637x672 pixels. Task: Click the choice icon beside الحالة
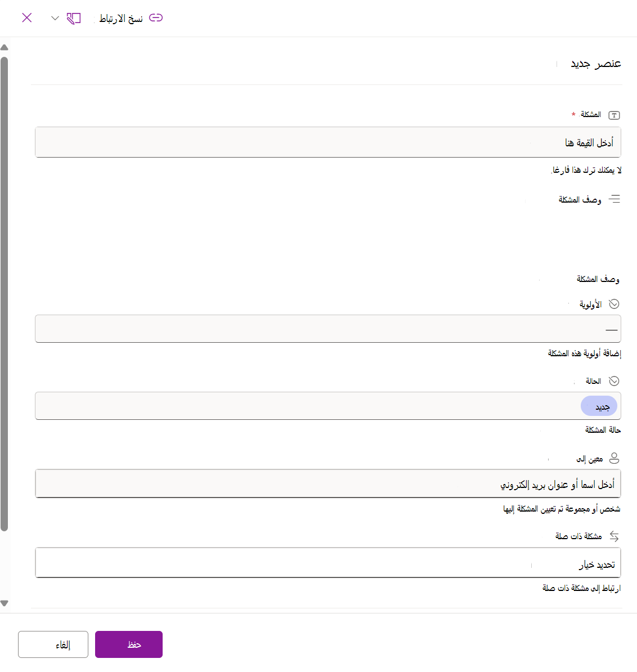click(x=614, y=381)
